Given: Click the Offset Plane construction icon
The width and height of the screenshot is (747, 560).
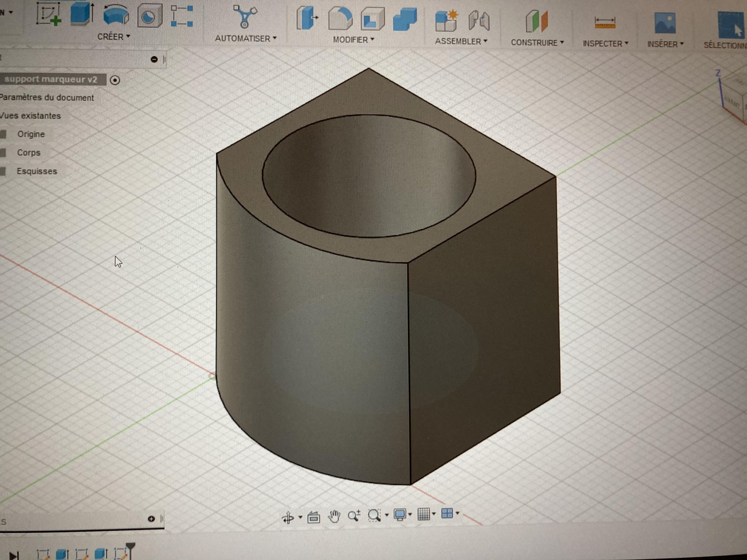Looking at the screenshot, I should pos(537,21).
